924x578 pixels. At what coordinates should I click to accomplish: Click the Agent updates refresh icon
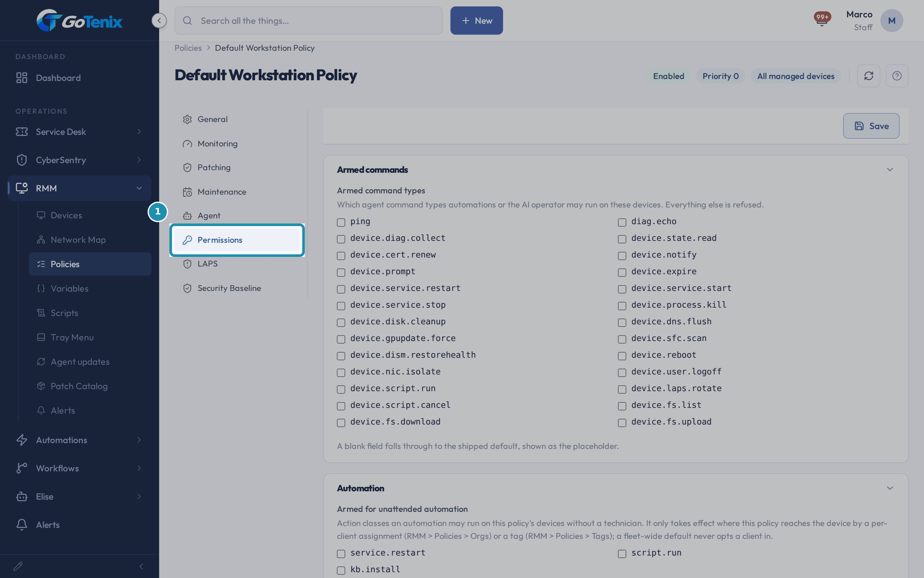click(x=41, y=362)
